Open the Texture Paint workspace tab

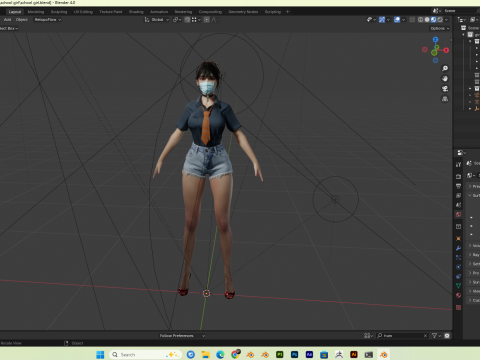tap(111, 12)
